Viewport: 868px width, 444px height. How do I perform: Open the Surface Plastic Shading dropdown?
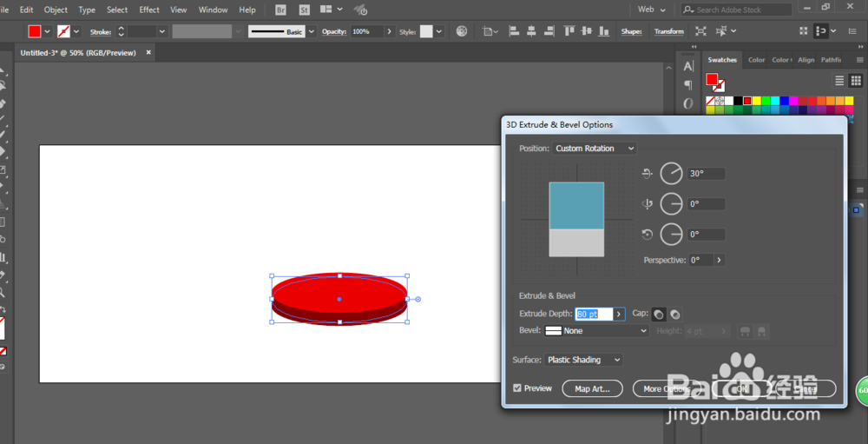tap(583, 360)
